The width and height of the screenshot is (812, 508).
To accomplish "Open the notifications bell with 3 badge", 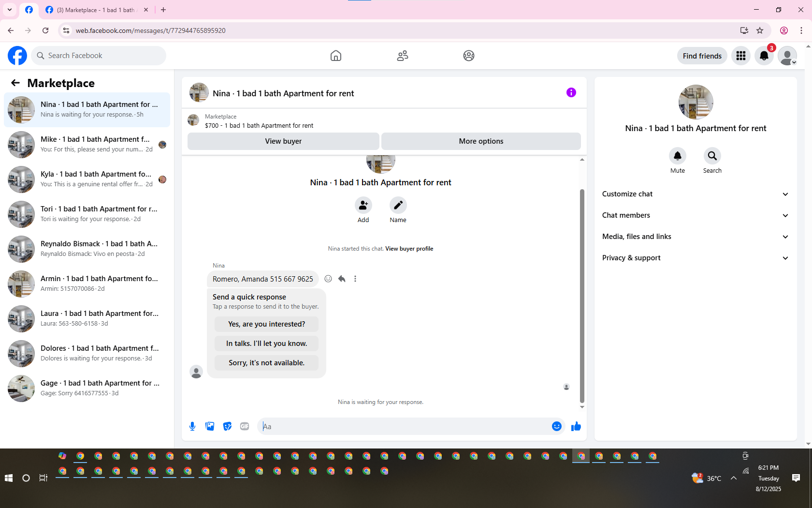I will coord(764,56).
